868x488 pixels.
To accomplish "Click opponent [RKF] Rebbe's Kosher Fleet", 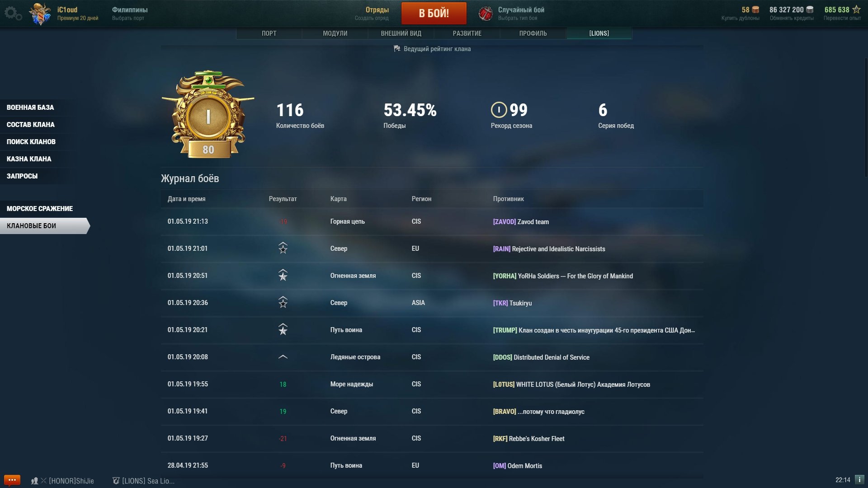I will [528, 439].
